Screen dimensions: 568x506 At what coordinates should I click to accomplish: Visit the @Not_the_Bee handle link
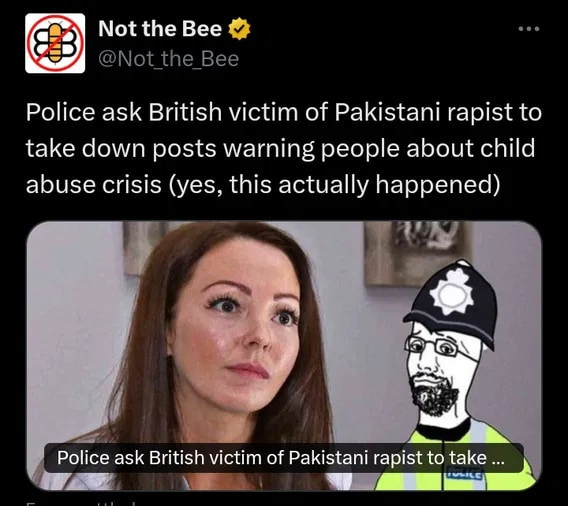[168, 59]
